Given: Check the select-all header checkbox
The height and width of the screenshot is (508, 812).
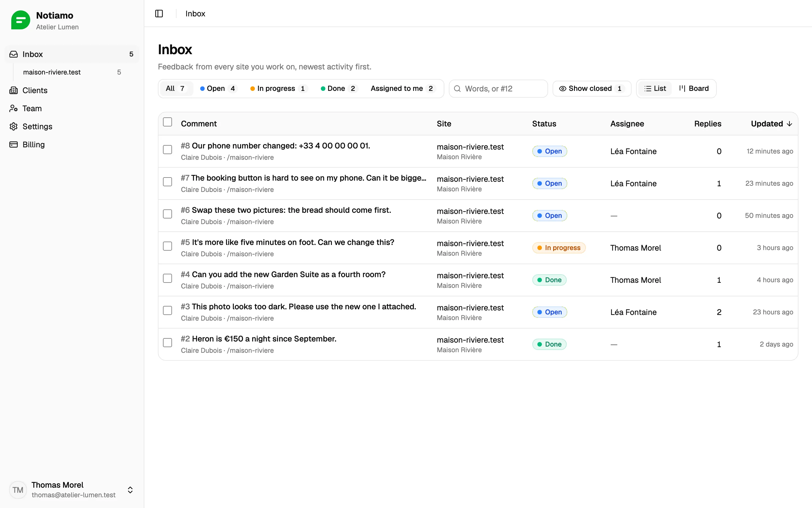Looking at the screenshot, I should tap(167, 122).
